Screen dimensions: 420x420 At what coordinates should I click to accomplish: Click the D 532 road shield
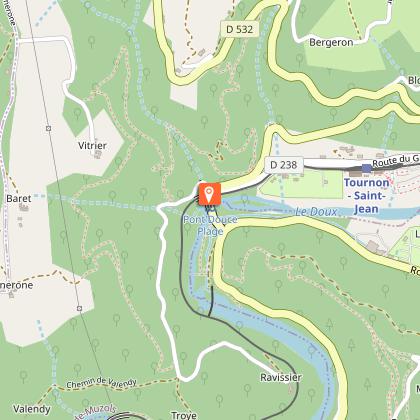(x=240, y=29)
